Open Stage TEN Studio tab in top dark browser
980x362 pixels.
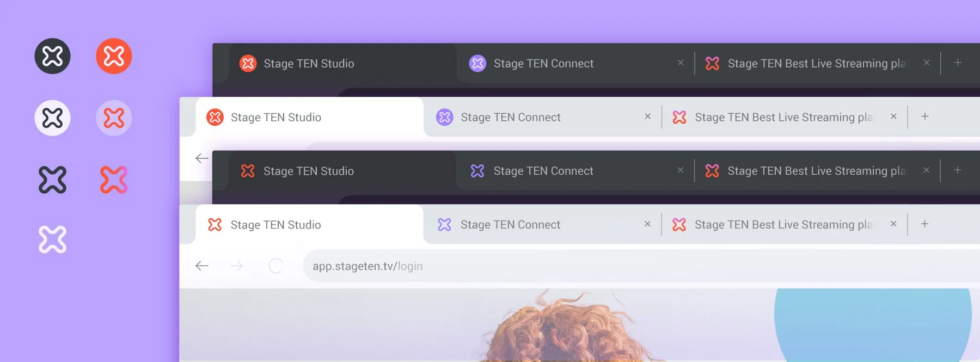click(342, 63)
